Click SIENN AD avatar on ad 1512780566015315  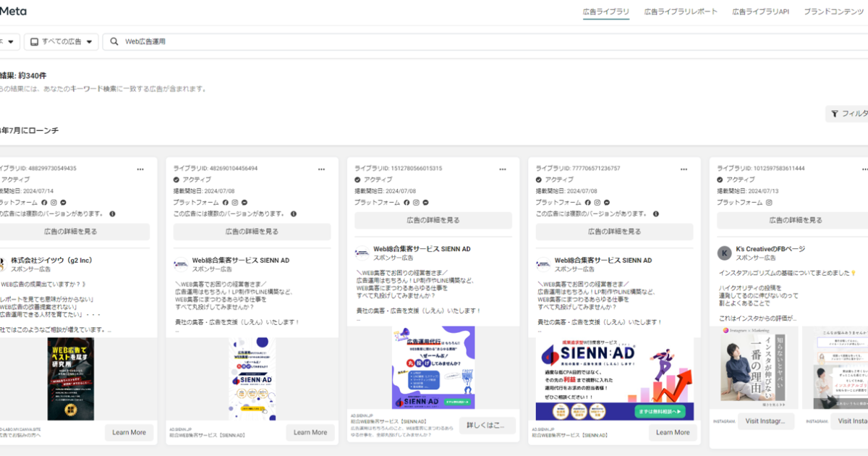(x=362, y=253)
